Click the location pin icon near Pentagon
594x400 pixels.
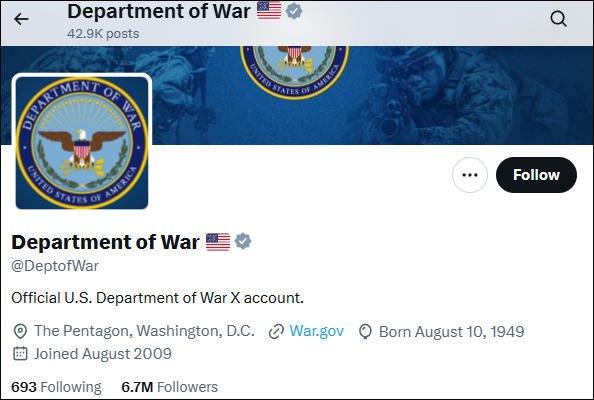tap(20, 331)
